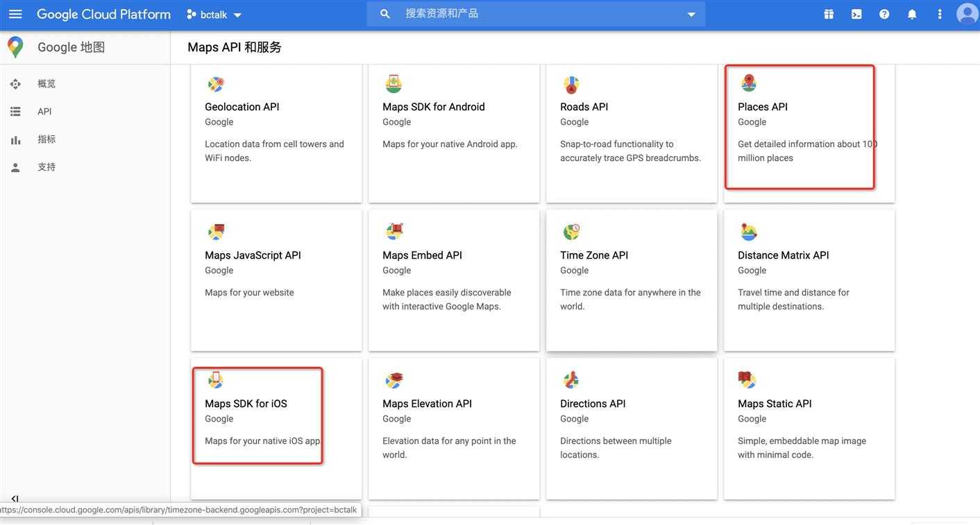Viewport: 980px width, 525px height.
Task: Open the Maps Static API title
Action: [775, 404]
